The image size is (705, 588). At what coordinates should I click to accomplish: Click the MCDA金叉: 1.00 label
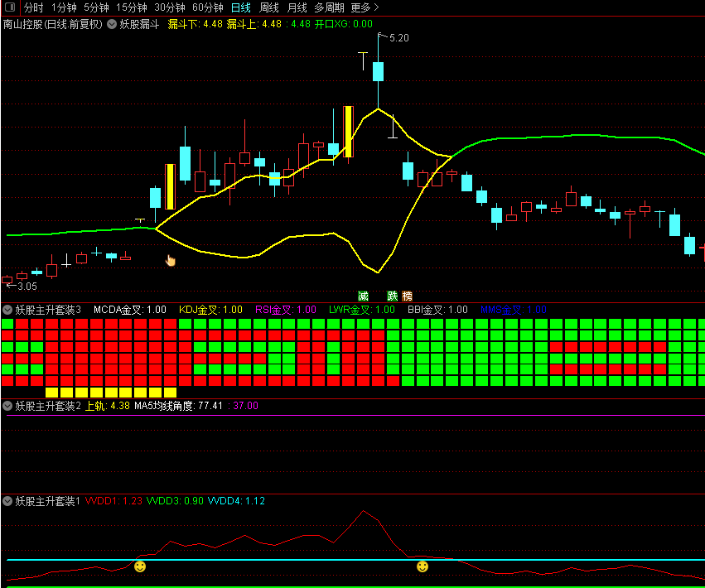pos(130,310)
